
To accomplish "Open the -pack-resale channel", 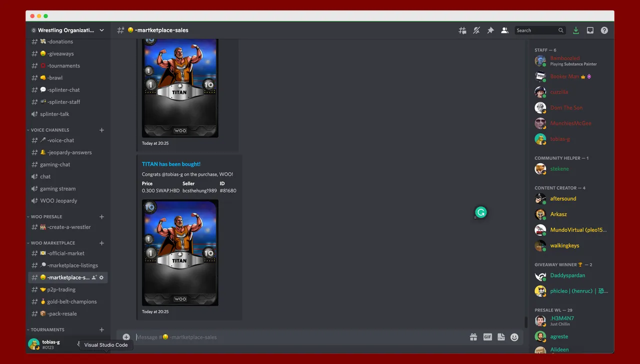I will (67, 314).
